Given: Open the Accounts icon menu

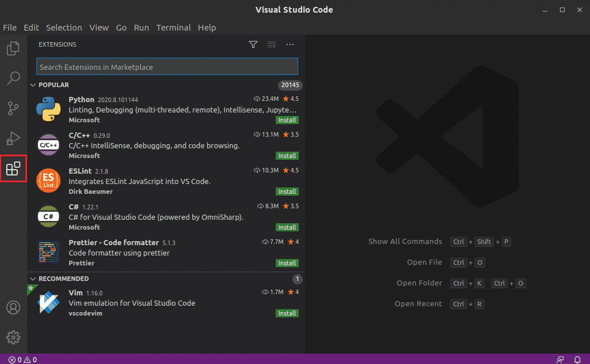Looking at the screenshot, I should point(13,307).
